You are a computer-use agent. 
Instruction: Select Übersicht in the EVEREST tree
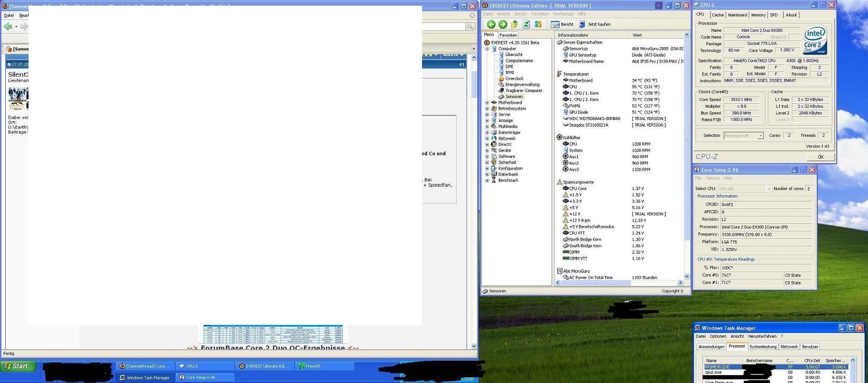point(514,54)
